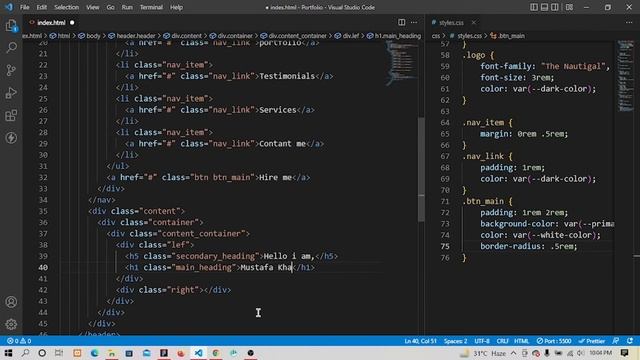Change end of line sequence CRLF
The image size is (640, 360).
[502, 341]
